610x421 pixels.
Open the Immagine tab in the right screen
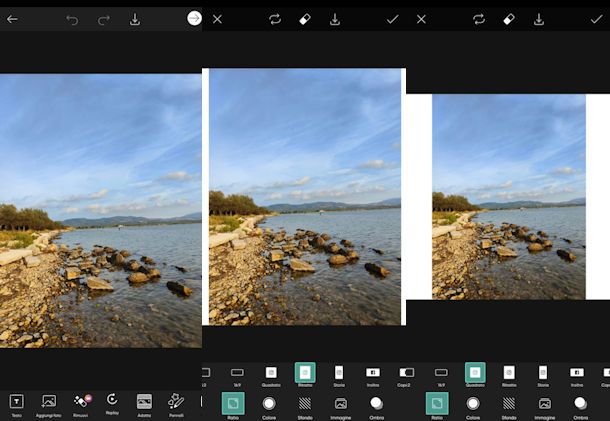[x=545, y=407]
